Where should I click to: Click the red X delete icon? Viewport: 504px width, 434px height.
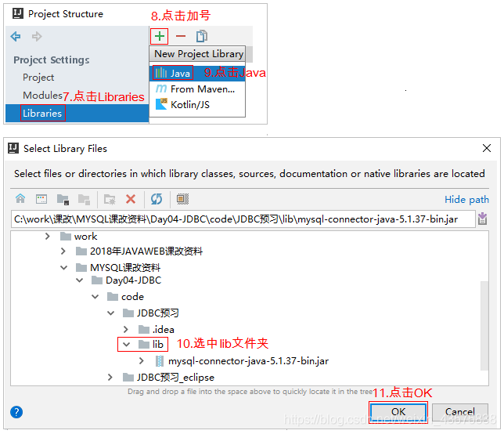131,199
